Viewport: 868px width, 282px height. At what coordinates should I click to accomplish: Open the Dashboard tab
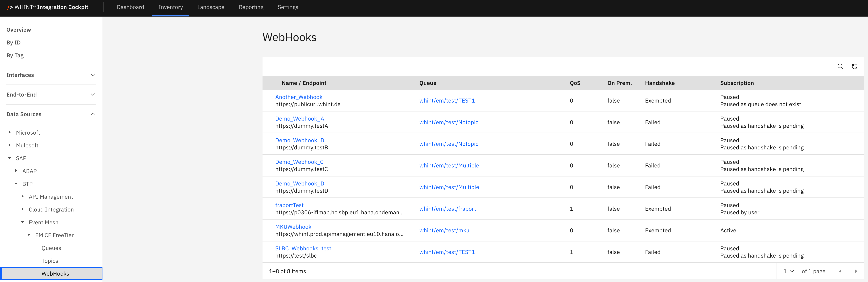click(x=130, y=7)
